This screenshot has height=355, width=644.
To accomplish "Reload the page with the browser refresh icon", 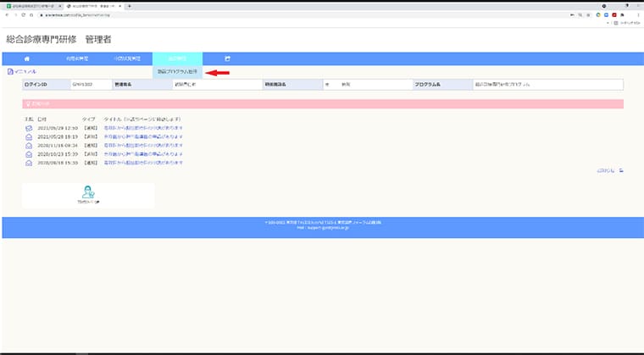I will tap(24, 14).
